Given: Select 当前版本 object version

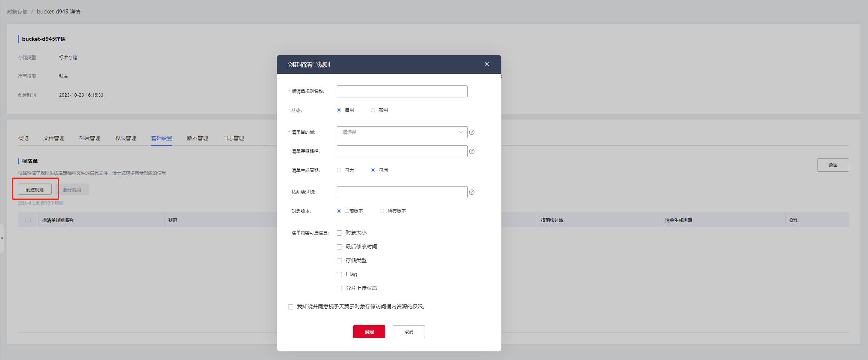Looking at the screenshot, I should pyautogui.click(x=339, y=211).
